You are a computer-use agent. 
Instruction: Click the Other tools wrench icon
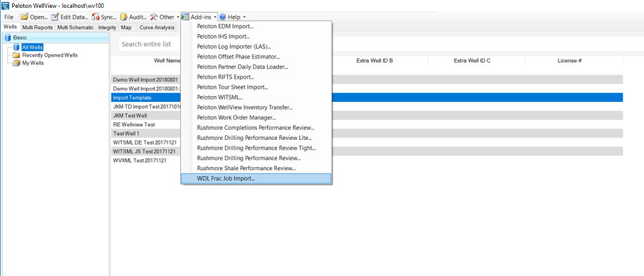coord(154,17)
